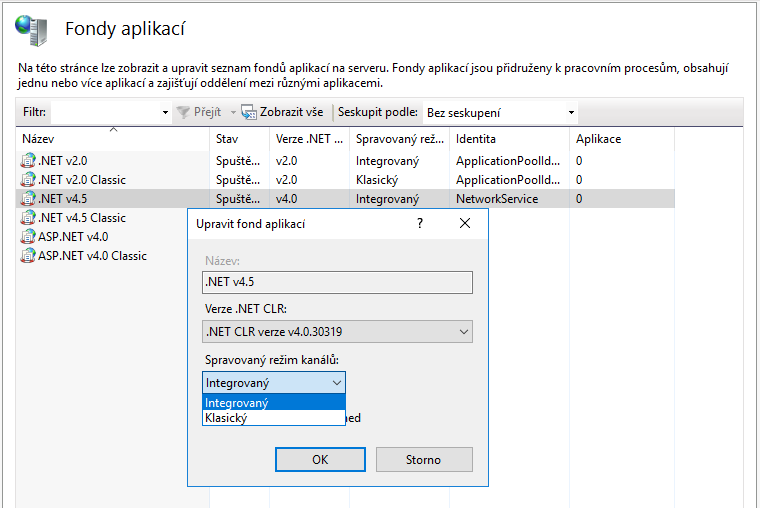Sort by the Aplikace column header

tap(622, 139)
